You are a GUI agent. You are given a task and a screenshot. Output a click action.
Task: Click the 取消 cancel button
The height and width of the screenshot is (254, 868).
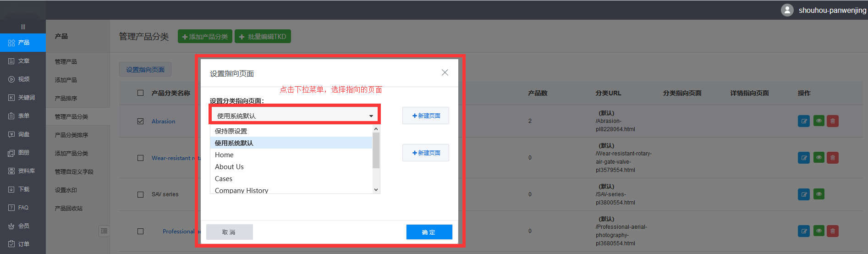(229, 232)
